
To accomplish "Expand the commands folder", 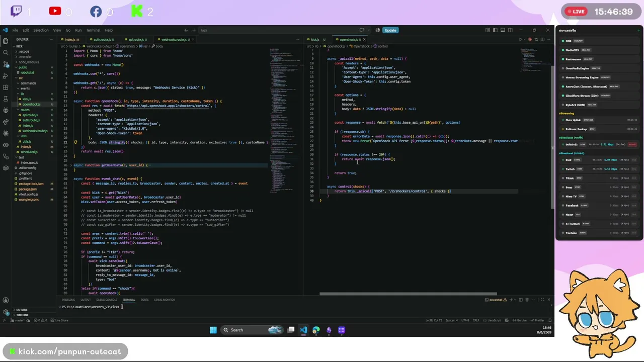I will pyautogui.click(x=28, y=83).
